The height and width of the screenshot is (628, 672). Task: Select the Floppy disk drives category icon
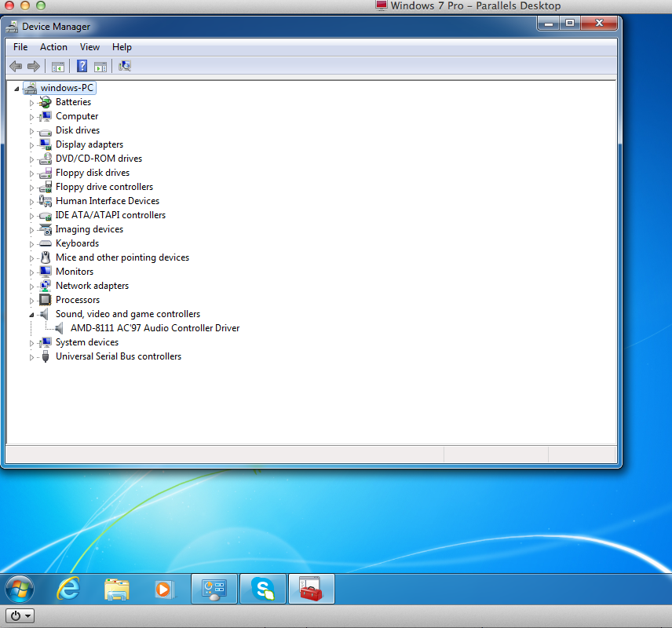(45, 173)
